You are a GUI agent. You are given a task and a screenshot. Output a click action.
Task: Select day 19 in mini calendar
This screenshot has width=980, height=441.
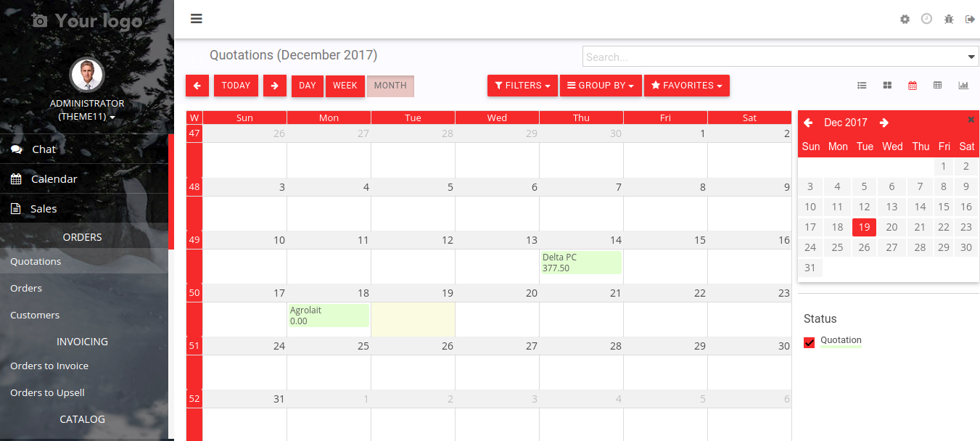click(x=864, y=227)
